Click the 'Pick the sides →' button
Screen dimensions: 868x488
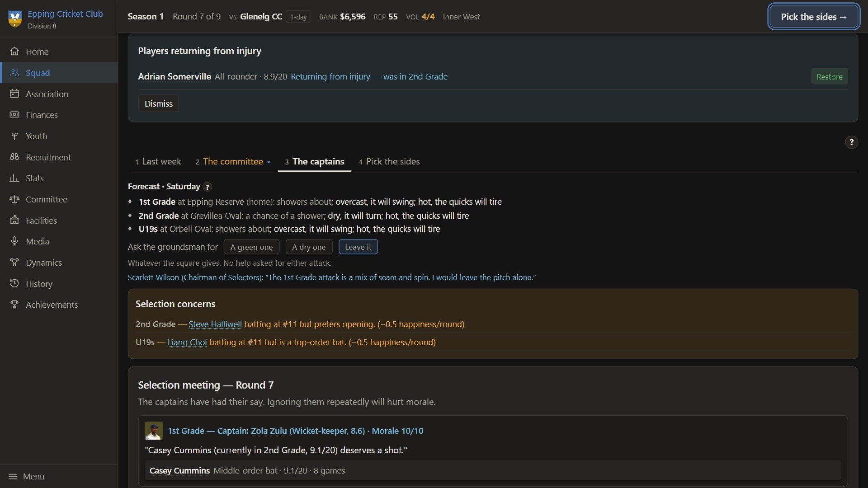pyautogui.click(x=814, y=17)
